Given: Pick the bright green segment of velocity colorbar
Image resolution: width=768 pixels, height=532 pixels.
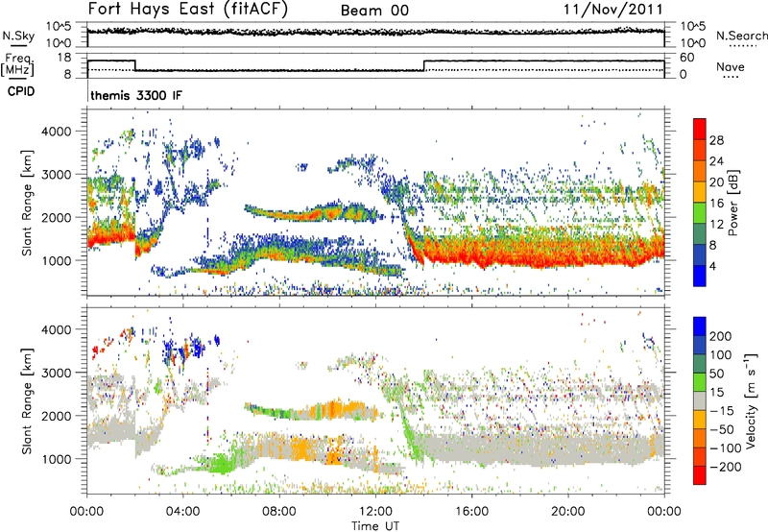Looking at the screenshot, I should [x=700, y=382].
